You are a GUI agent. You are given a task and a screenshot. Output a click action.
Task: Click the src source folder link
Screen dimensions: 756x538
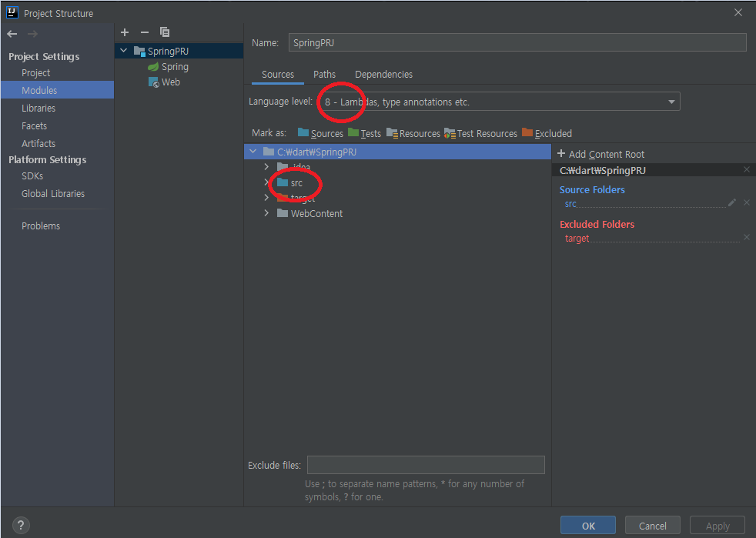click(570, 203)
